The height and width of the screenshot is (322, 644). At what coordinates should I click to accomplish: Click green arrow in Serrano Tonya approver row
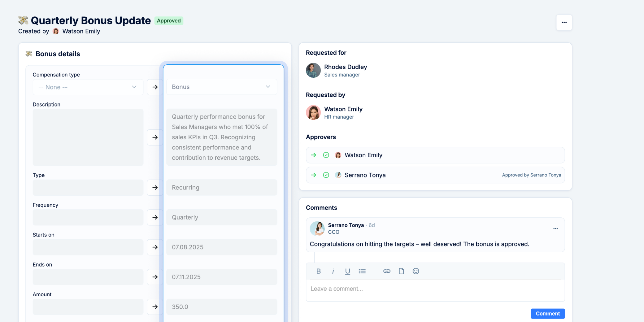[314, 175]
